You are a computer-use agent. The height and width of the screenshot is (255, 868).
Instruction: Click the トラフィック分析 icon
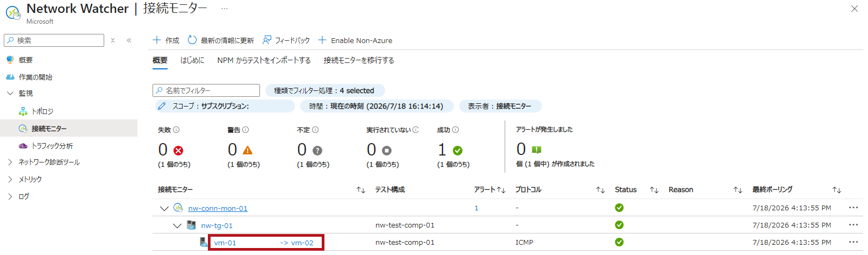(23, 146)
